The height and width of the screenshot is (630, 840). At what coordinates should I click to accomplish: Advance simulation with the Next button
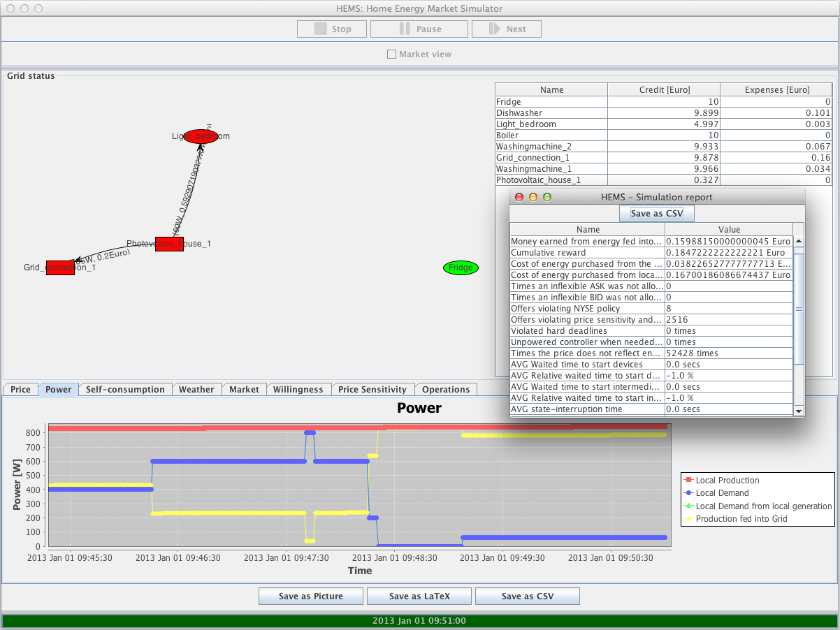[x=506, y=29]
